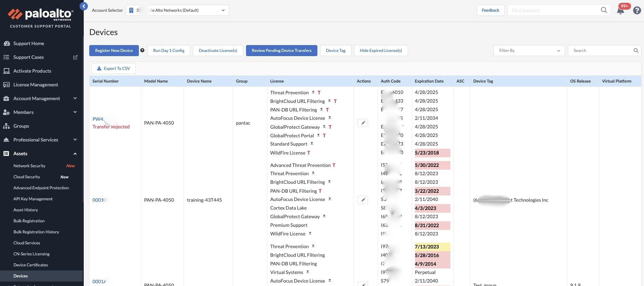Toggle Hide Expired License(s)
This screenshot has width=644, height=286.
(381, 51)
